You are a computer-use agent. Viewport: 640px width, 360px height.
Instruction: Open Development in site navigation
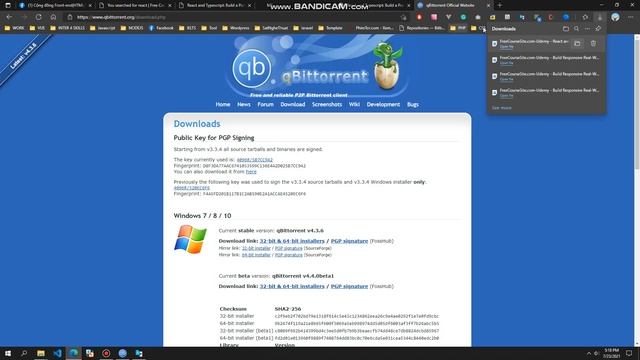click(x=383, y=104)
